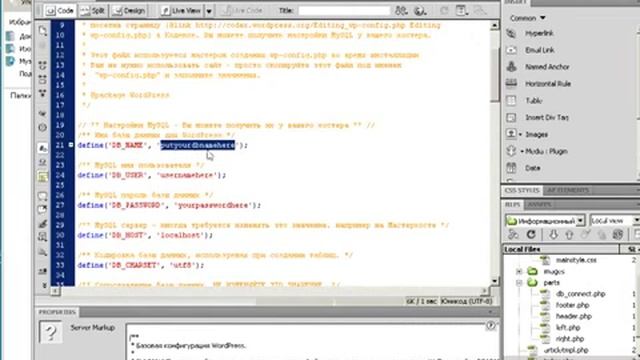This screenshot has width=640, height=360.
Task: Click Remove Comment icon in coding toolbar
Action: pyautogui.click(x=42, y=210)
